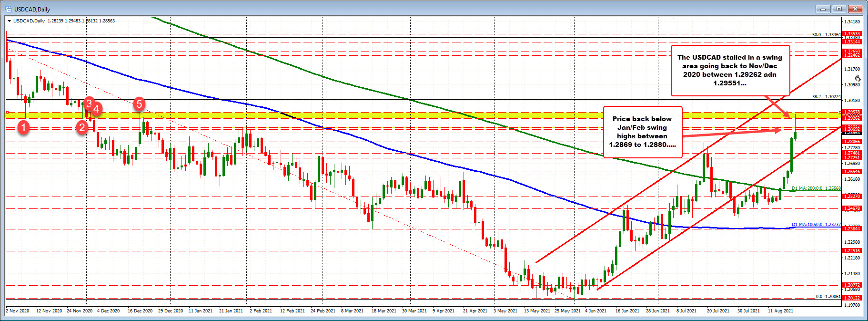
Task: Select the 50.0 - 1.33364 Fibonacci level label
Action: pos(826,35)
